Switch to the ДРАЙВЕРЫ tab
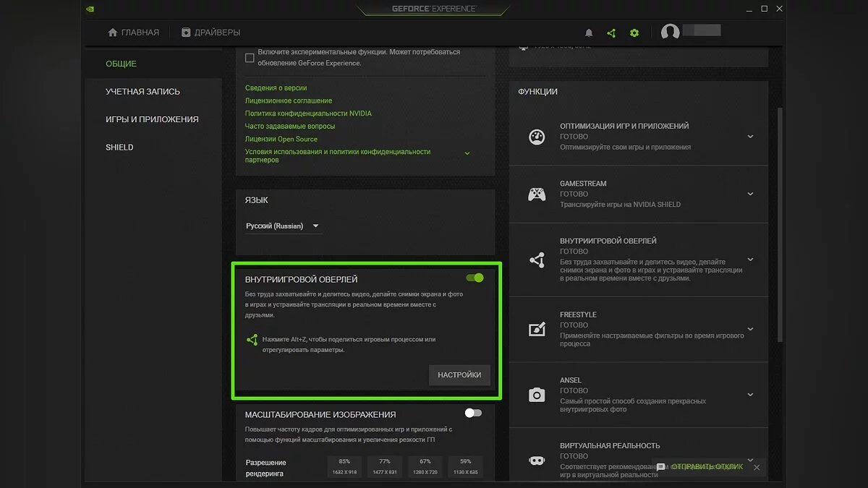868x488 pixels. [x=210, y=33]
